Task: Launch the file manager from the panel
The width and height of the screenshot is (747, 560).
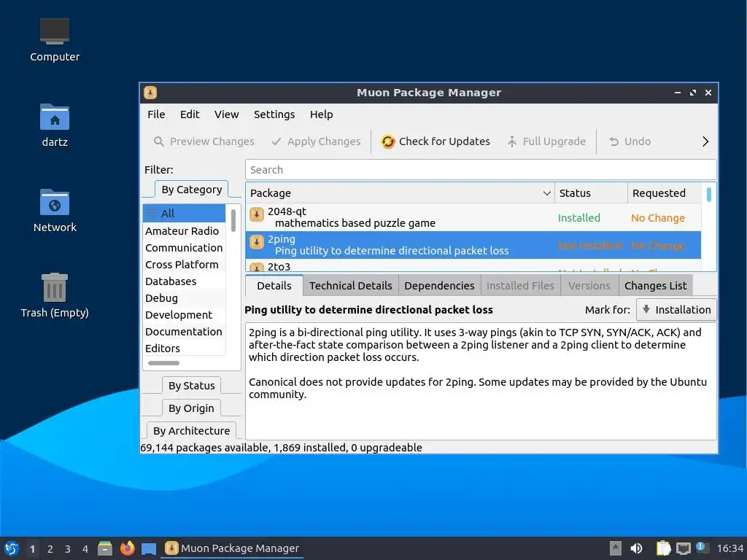Action: click(x=105, y=548)
